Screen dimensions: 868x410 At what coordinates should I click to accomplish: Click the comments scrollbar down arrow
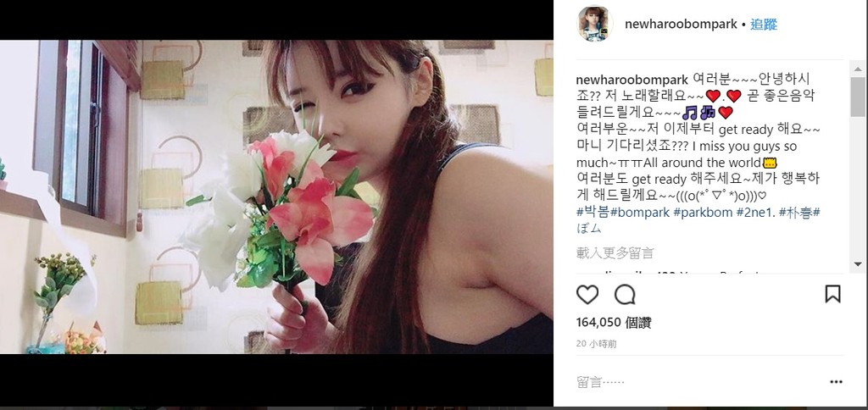858,264
